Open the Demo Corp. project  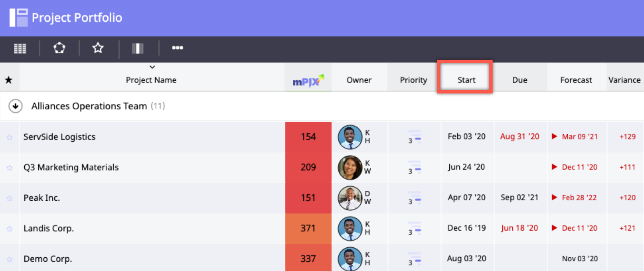(48, 259)
